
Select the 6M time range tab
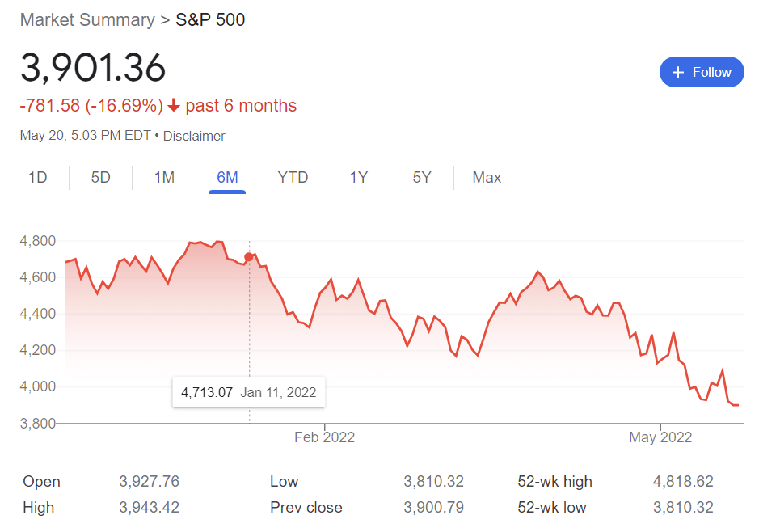pyautogui.click(x=227, y=177)
